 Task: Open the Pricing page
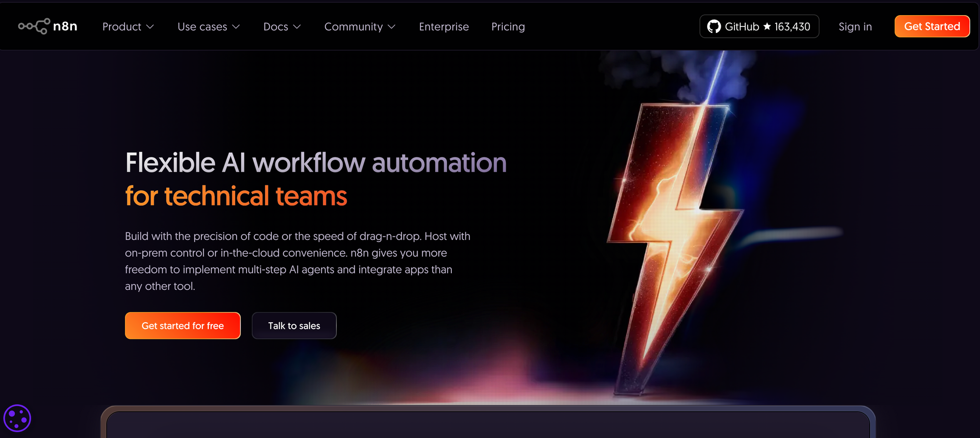pos(508,27)
